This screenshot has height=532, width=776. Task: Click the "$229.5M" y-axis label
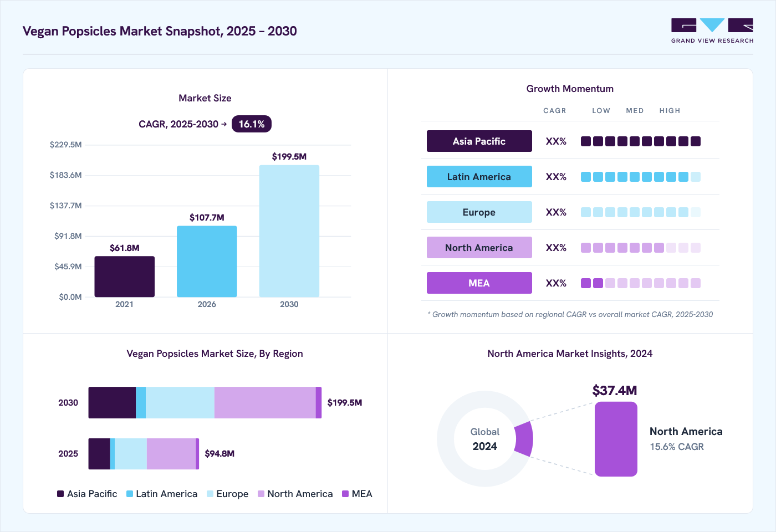click(x=65, y=145)
